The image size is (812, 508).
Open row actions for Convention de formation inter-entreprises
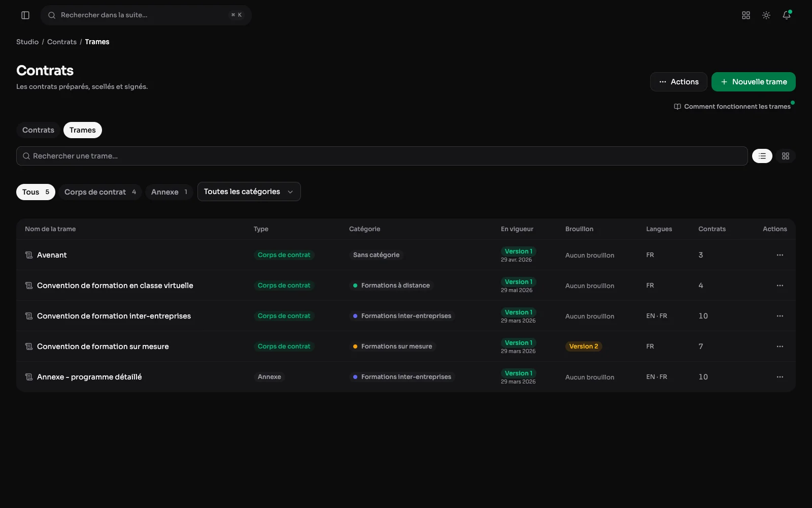coord(780,316)
